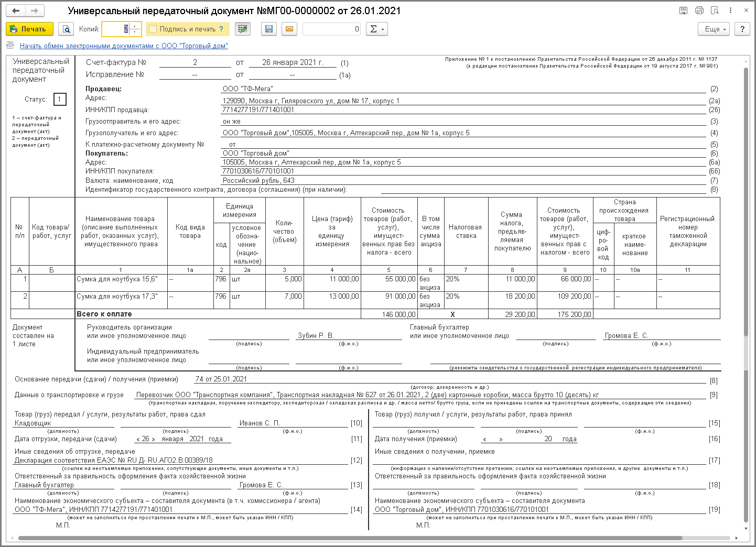Select the table header Налоговая ставка

point(466,232)
